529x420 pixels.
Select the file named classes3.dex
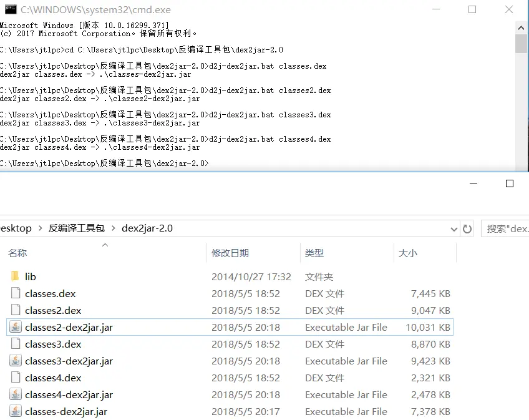coord(53,344)
